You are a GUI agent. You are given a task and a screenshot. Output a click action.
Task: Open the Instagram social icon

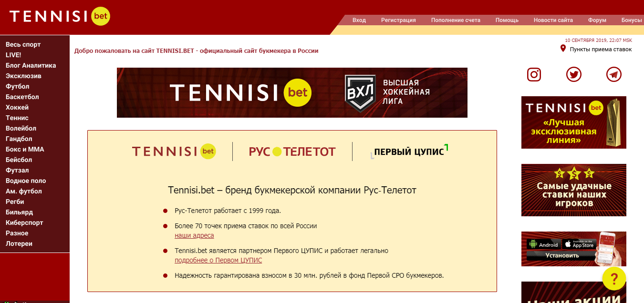click(534, 74)
